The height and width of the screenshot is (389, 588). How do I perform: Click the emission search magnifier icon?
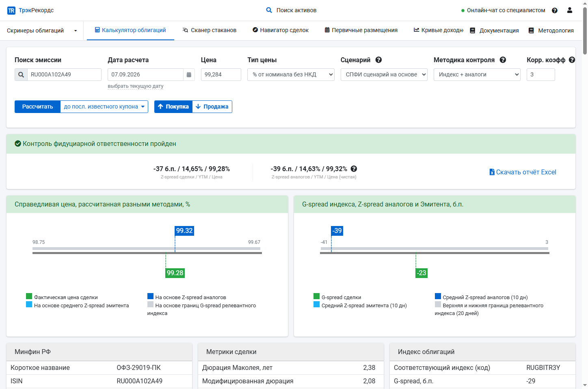point(21,75)
